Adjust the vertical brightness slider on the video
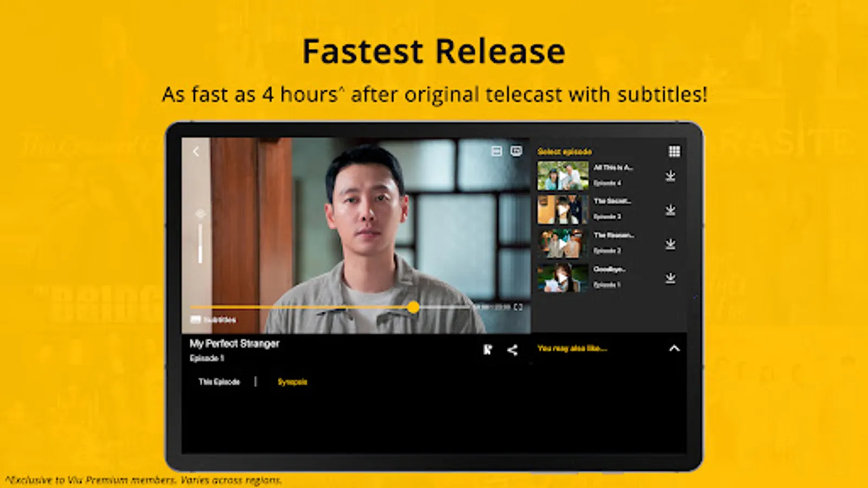This screenshot has height=488, width=868. (x=200, y=243)
